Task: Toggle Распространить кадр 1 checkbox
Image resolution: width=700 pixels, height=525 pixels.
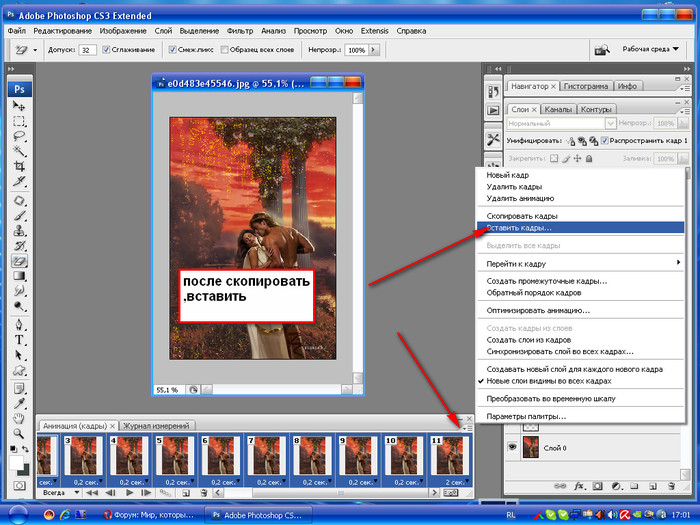Action: click(x=604, y=141)
